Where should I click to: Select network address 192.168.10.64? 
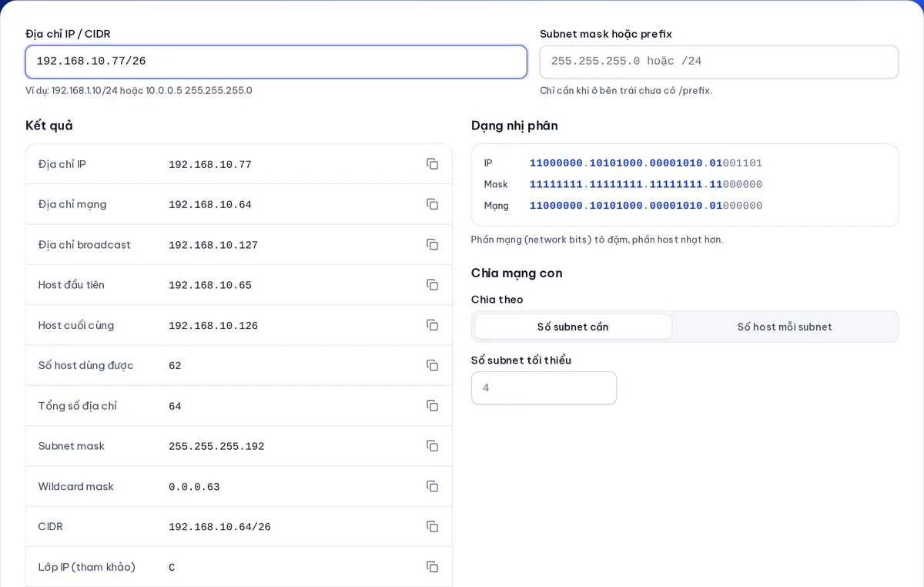point(210,205)
